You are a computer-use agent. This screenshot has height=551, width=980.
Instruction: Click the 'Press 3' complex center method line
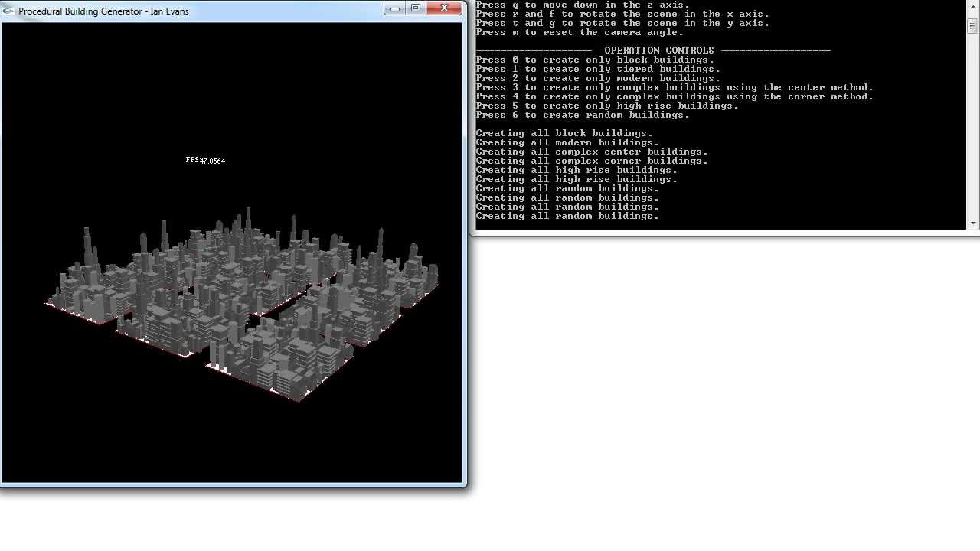675,87
